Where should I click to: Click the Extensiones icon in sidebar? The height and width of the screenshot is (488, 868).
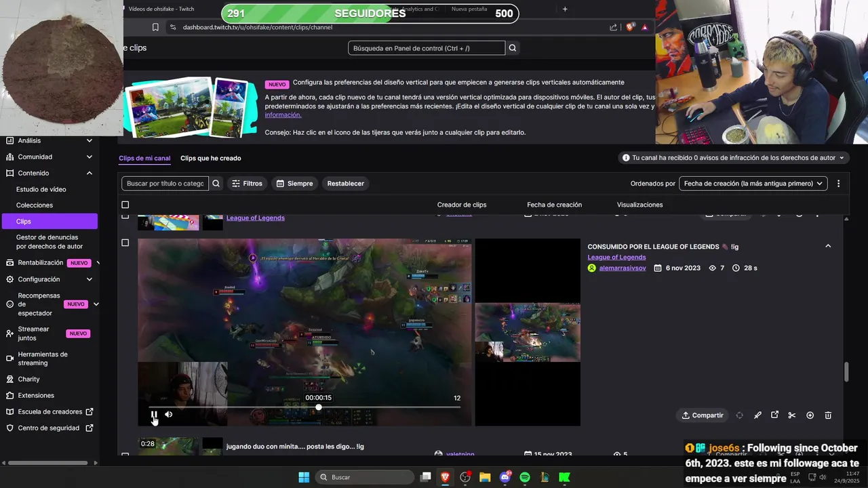tap(9, 396)
